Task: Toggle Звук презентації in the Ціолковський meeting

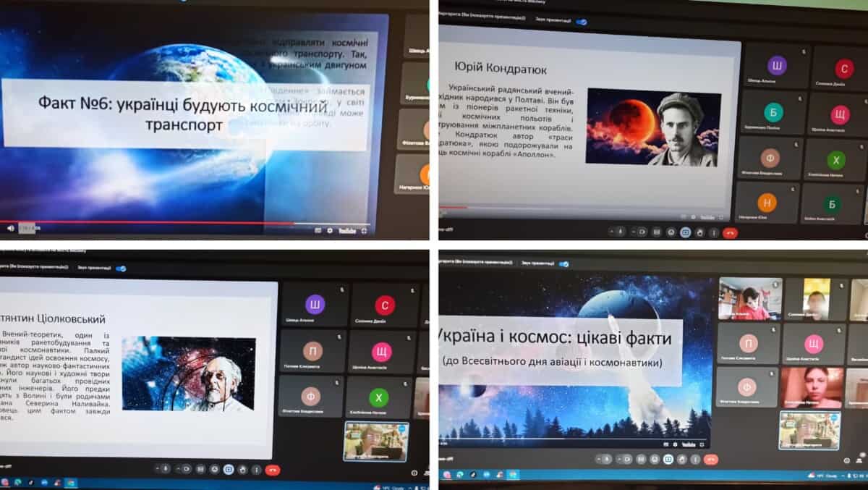Action: [x=121, y=268]
